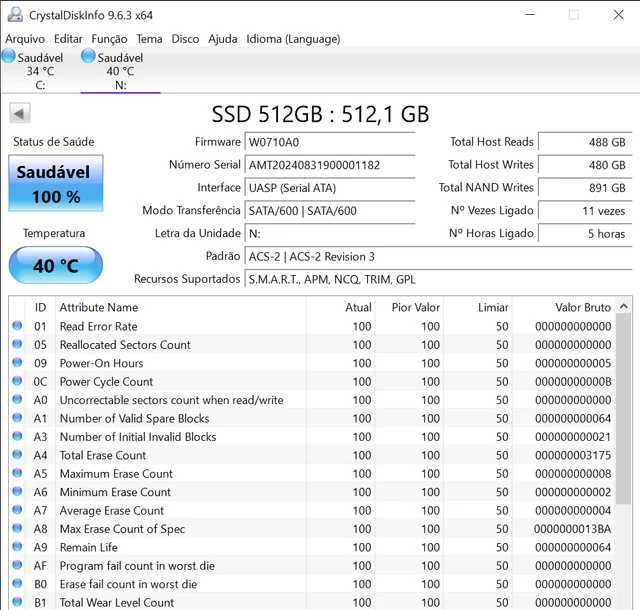Minimize the CrystalDiskInfo window
This screenshot has height=610, width=640.
530,15
